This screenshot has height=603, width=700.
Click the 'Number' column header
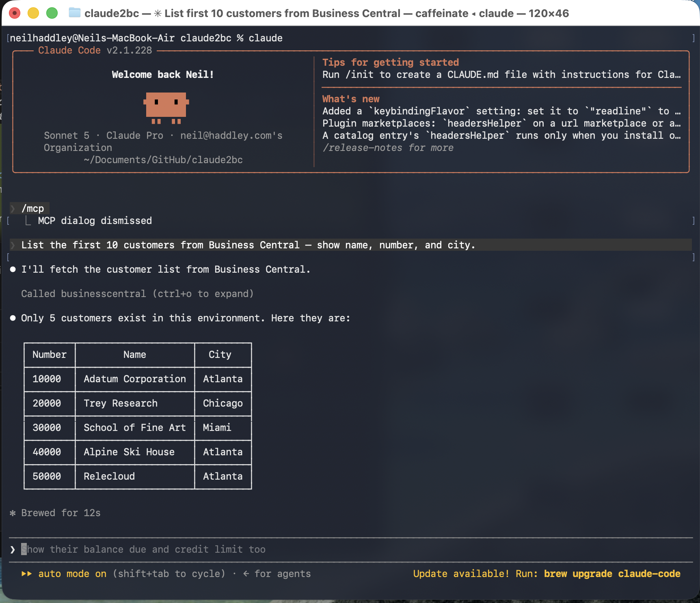50,355
